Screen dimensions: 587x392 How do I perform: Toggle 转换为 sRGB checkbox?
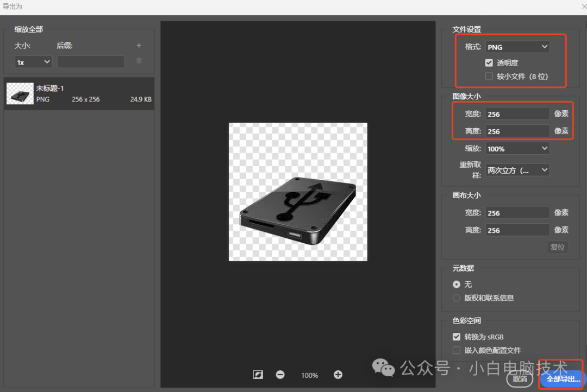point(457,337)
